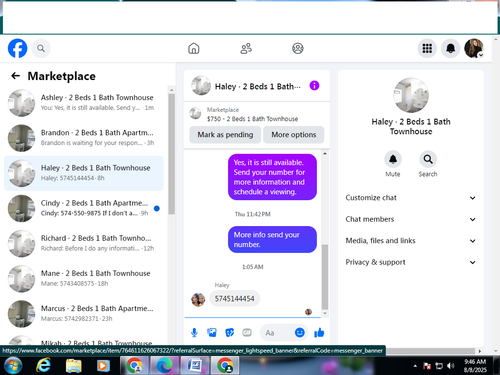
Task: Click the Facebook logo icon
Action: pos(17,48)
